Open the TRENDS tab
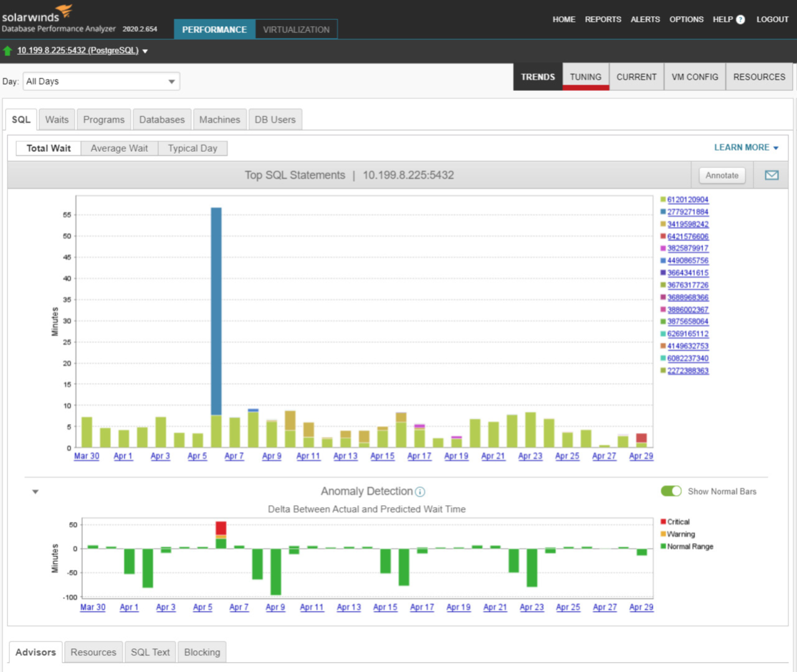The image size is (797, 672). coord(538,77)
